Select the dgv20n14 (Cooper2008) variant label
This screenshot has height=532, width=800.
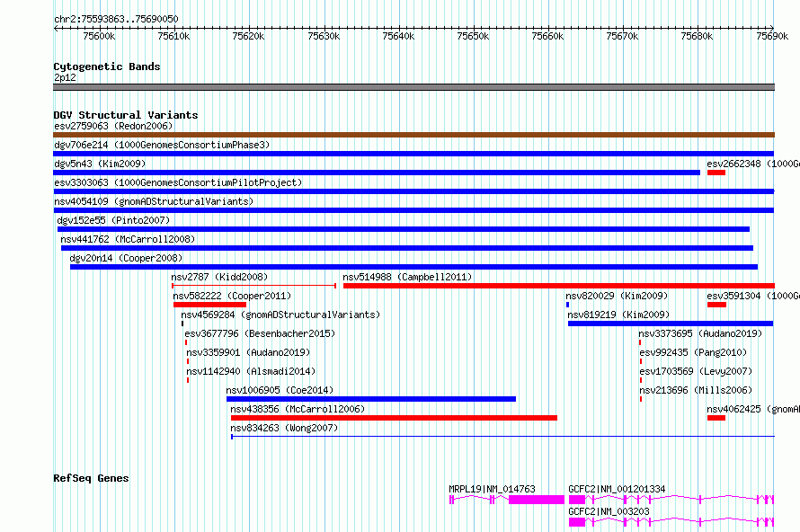[x=126, y=258]
